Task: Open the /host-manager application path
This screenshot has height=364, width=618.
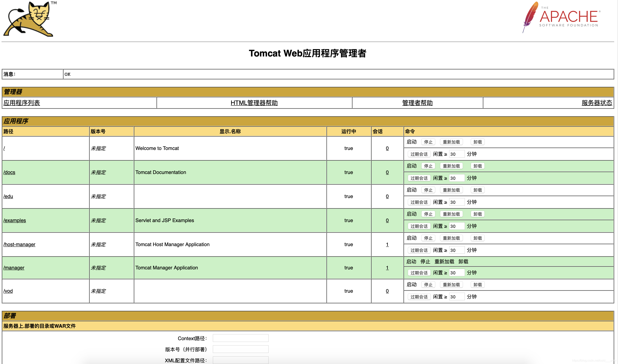Action: click(x=19, y=244)
